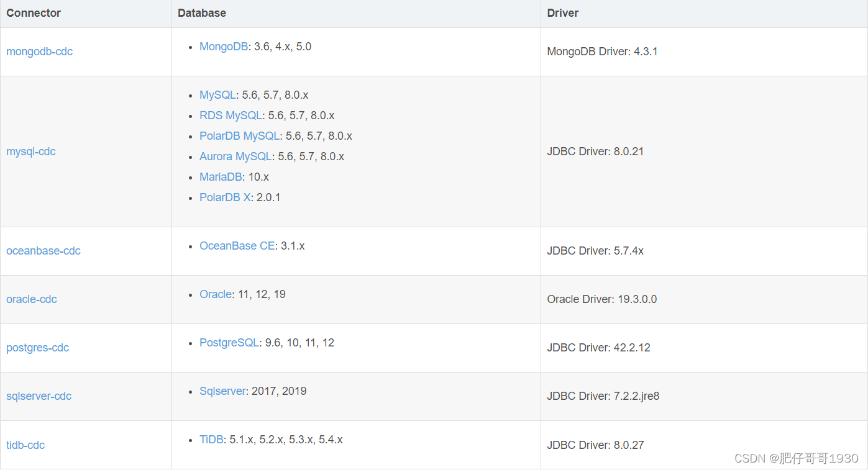Screen dimensions: 868x470
Task: Visit the Aurora MySQL link
Action: [235, 156]
